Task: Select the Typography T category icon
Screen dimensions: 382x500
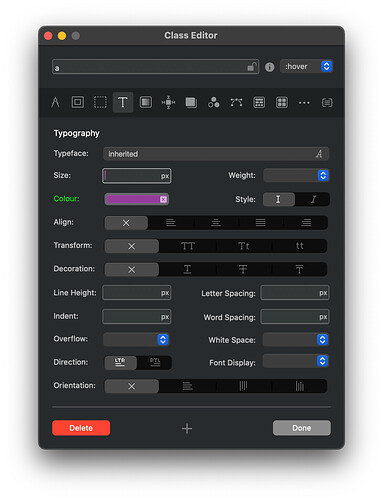Action: [x=123, y=102]
